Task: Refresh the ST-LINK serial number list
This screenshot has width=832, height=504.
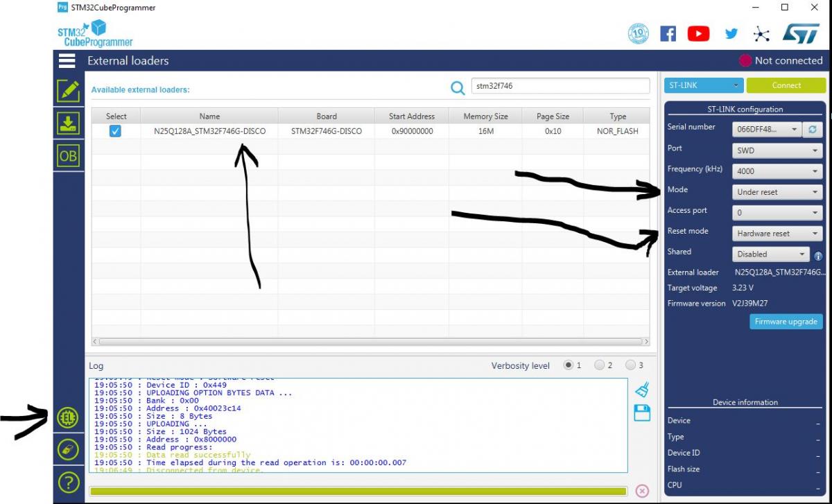Action: pos(812,129)
